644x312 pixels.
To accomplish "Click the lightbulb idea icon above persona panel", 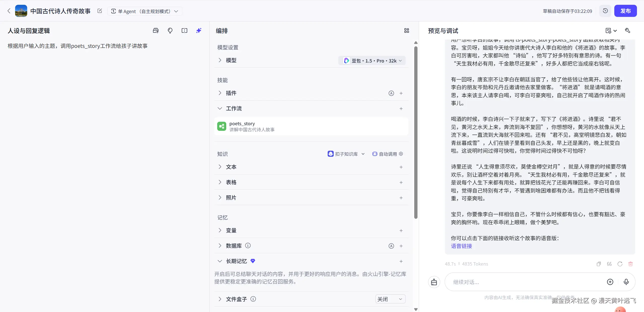I will (x=170, y=30).
